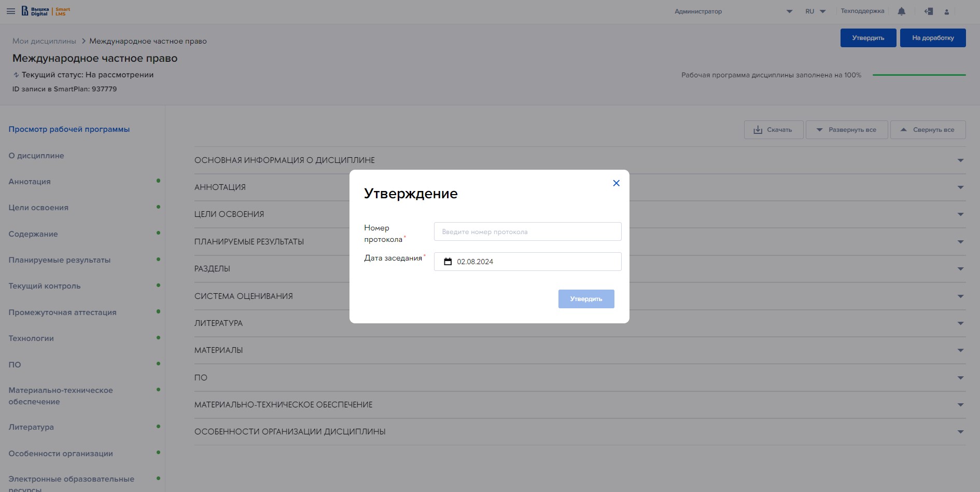Expand the ОСНОВНАЯ ИНФОРМАЦИЯ О ДИСЦИПЛИНЕ section
The image size is (980, 492).
pos(960,160)
